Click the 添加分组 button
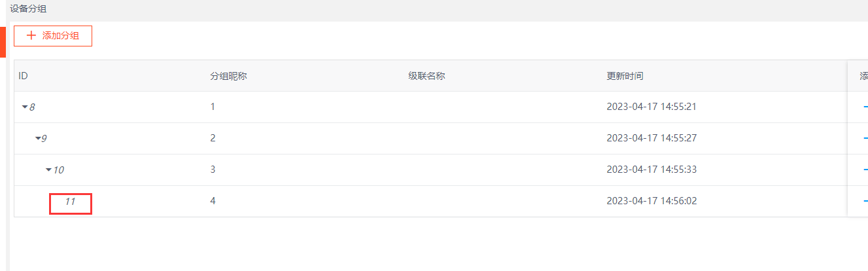This screenshot has width=868, height=271. tap(53, 36)
